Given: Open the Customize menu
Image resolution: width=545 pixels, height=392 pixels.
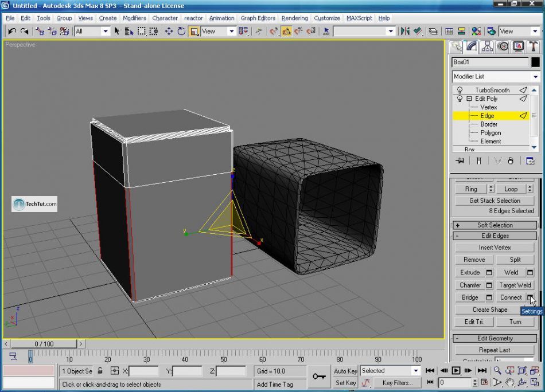Looking at the screenshot, I should pos(327,18).
